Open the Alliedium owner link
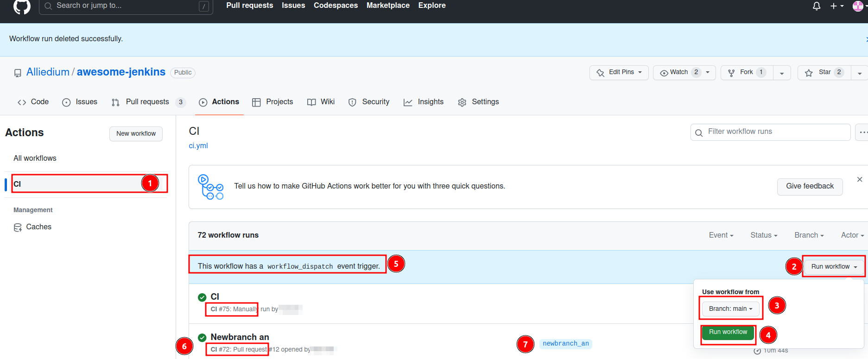 tap(48, 72)
